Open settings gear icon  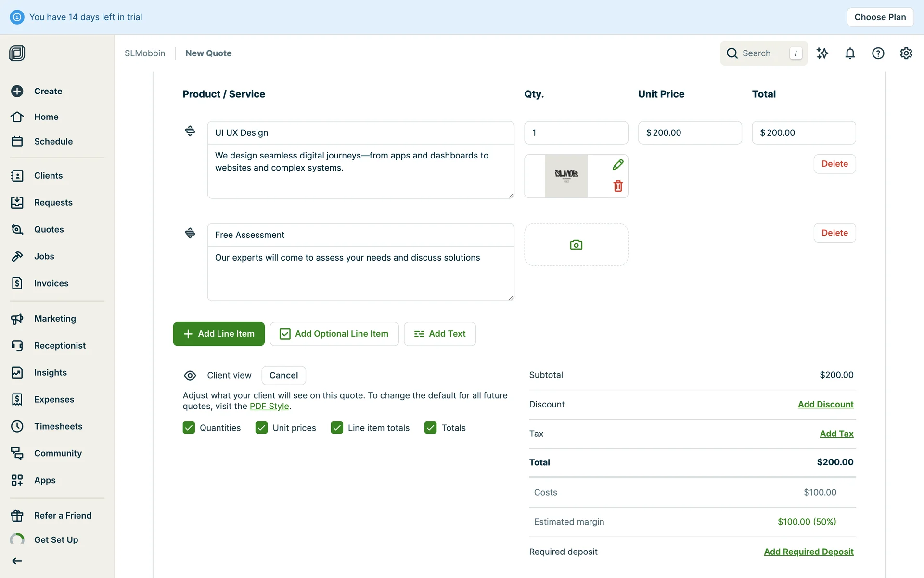(x=906, y=53)
